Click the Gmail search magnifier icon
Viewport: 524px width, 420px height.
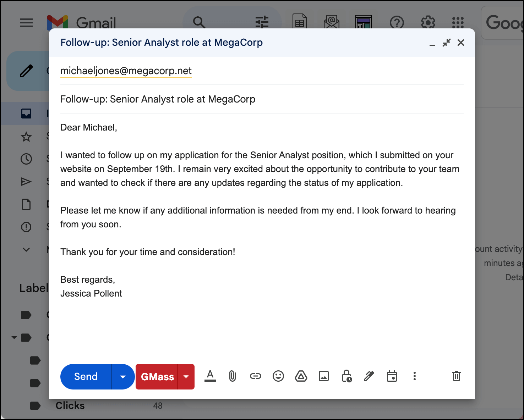199,23
